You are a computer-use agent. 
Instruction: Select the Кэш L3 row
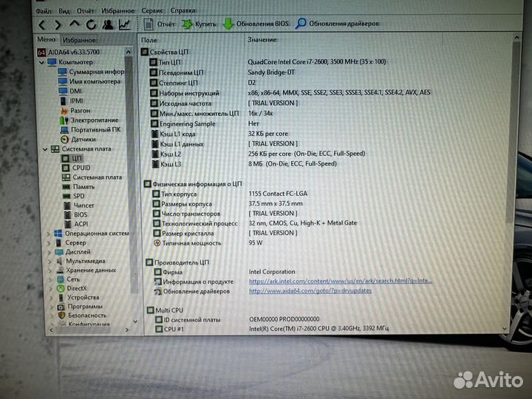pyautogui.click(x=244, y=164)
